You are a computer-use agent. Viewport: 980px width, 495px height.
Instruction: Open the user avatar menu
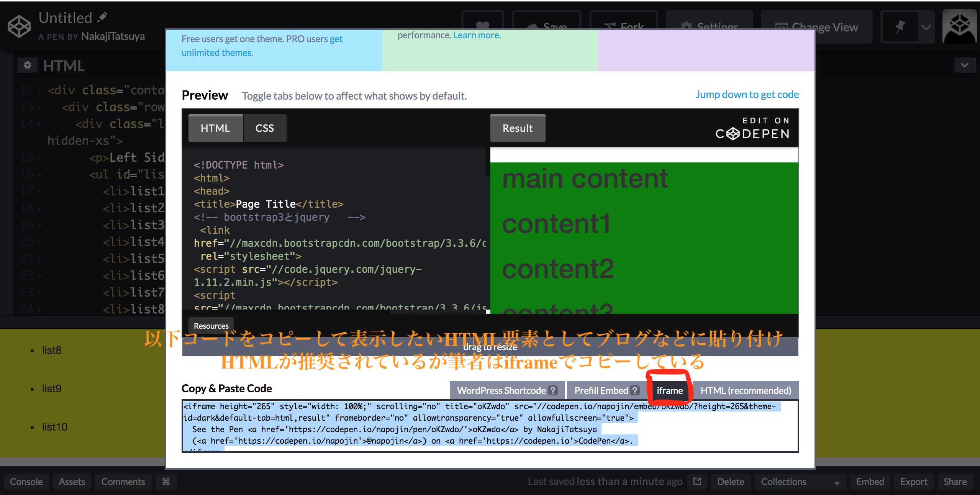pyautogui.click(x=959, y=27)
